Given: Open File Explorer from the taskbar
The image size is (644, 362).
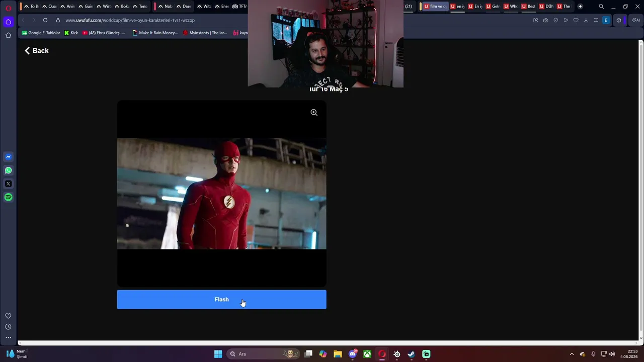Looking at the screenshot, I should coord(338,354).
